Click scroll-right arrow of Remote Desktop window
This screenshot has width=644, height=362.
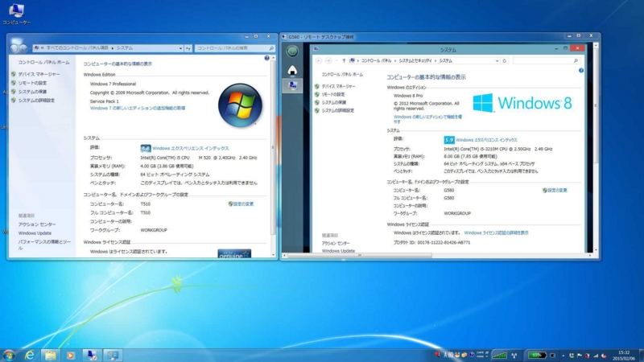tap(590, 255)
